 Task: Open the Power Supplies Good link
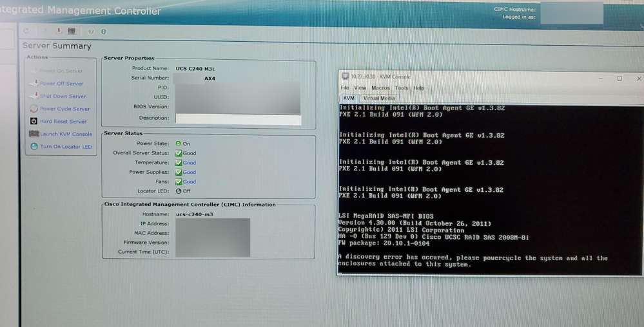coord(190,172)
